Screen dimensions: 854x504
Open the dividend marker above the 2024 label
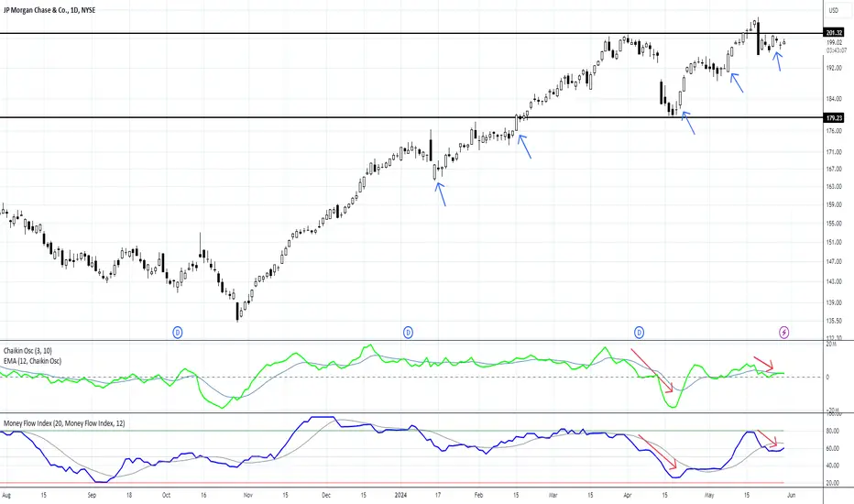click(408, 332)
